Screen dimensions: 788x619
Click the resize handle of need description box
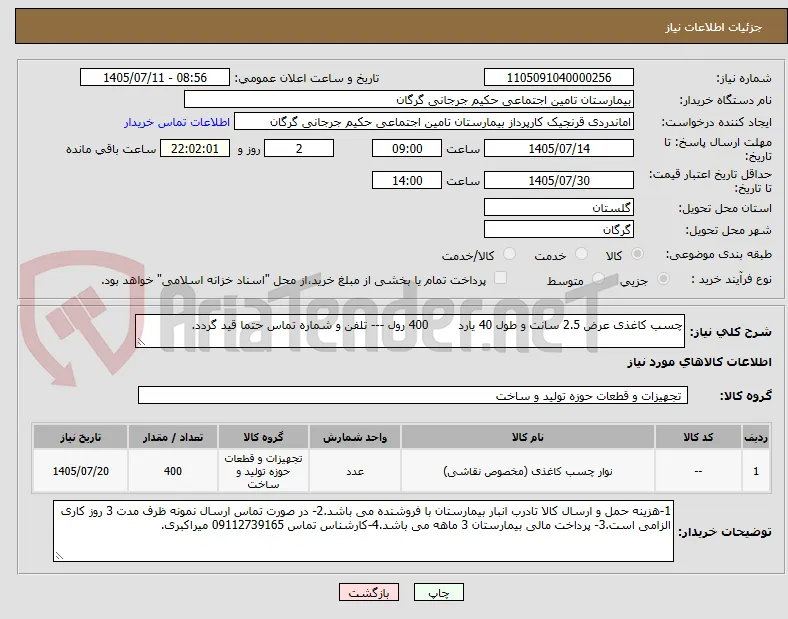click(141, 342)
